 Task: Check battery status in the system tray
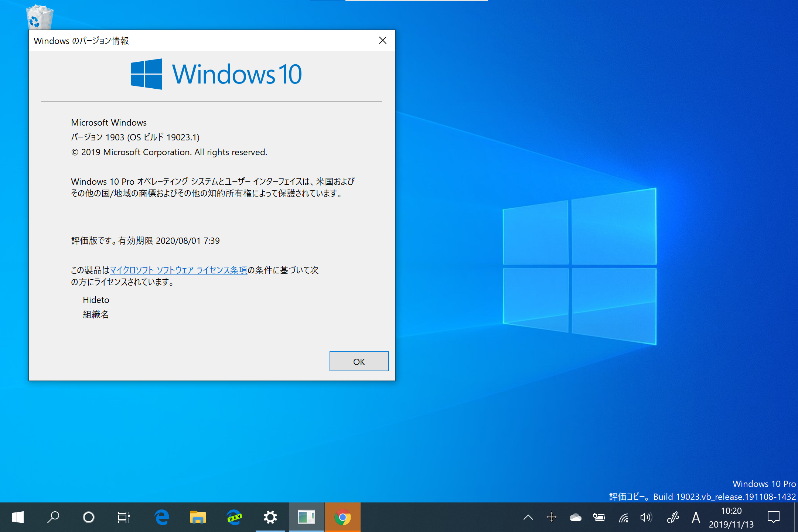tap(600, 517)
